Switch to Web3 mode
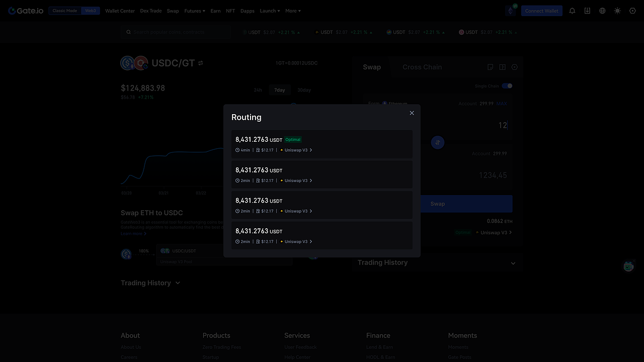Image resolution: width=644 pixels, height=362 pixels. point(91,11)
